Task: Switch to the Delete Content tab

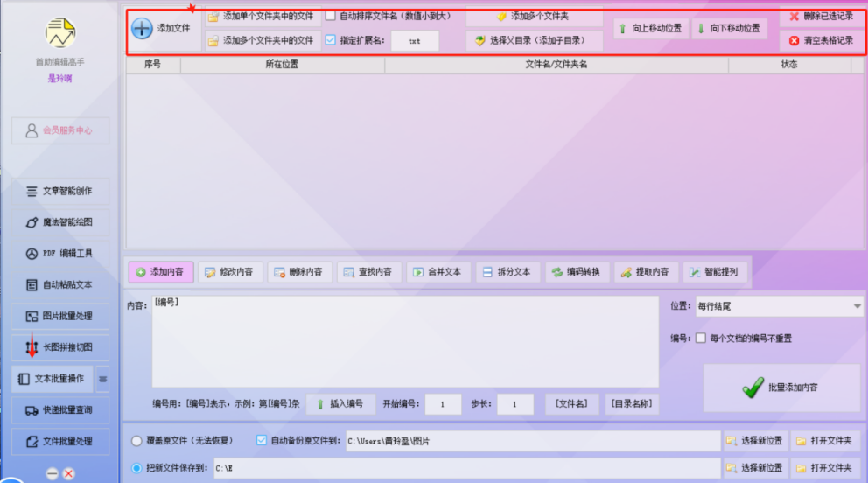Action: click(x=299, y=272)
